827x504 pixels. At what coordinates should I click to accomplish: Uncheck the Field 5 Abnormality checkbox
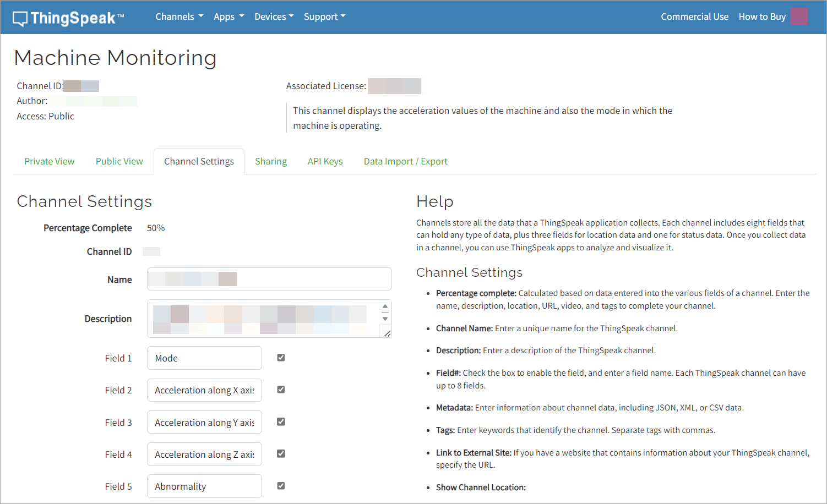click(x=281, y=486)
